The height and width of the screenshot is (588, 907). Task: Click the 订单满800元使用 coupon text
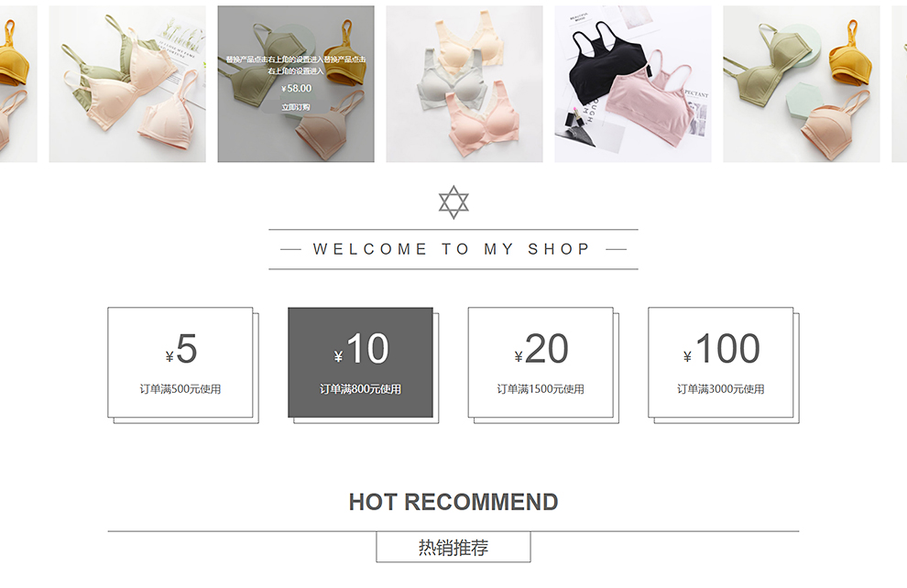(360, 389)
